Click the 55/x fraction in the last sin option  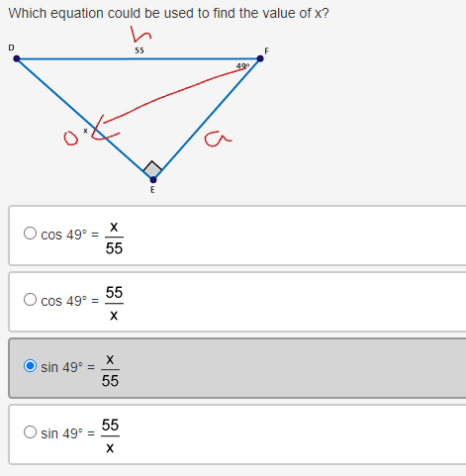pyautogui.click(x=110, y=436)
